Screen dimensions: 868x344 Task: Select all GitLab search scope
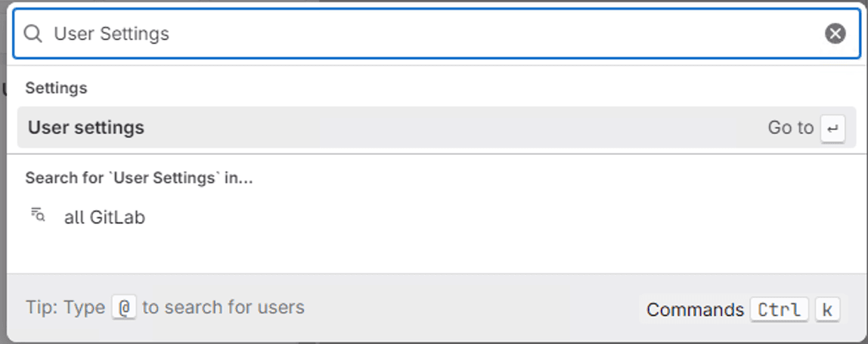pos(104,218)
